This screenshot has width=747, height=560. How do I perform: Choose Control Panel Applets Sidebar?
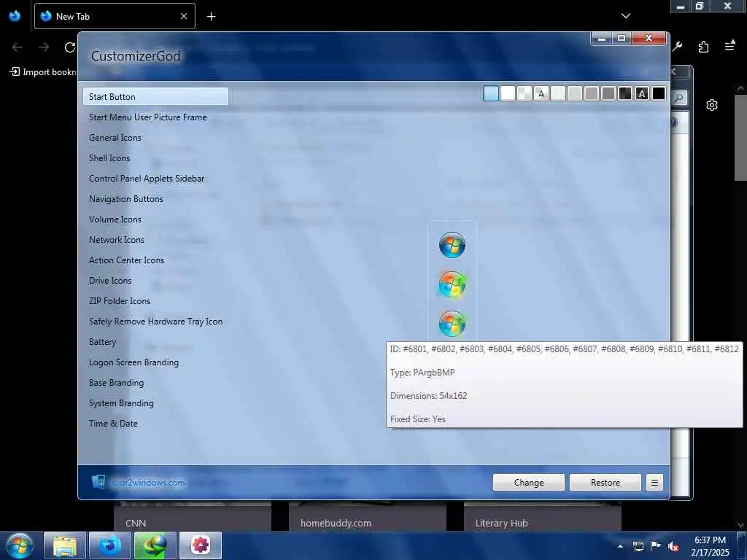[155, 179]
